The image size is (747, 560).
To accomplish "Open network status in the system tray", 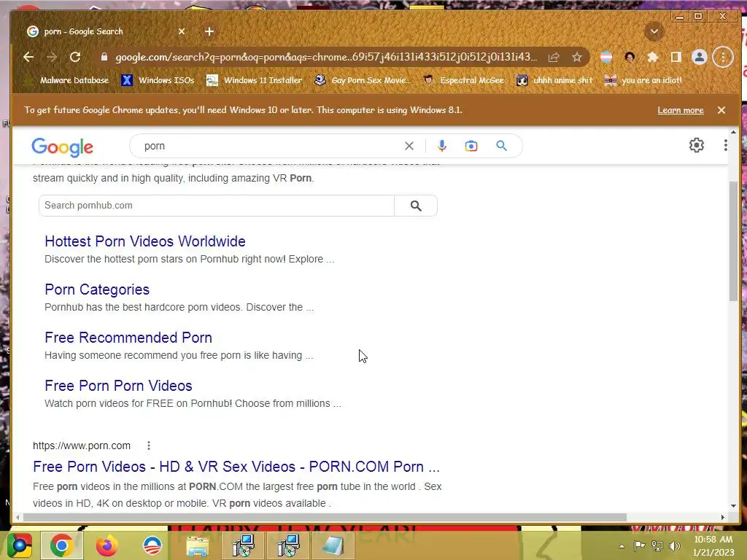I will pos(657,545).
